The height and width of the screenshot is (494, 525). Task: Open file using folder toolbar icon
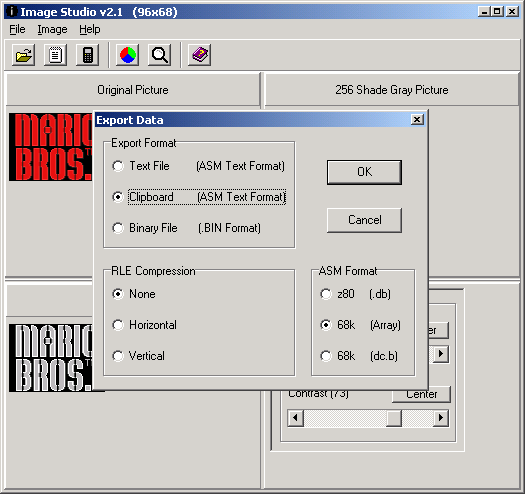(23, 55)
